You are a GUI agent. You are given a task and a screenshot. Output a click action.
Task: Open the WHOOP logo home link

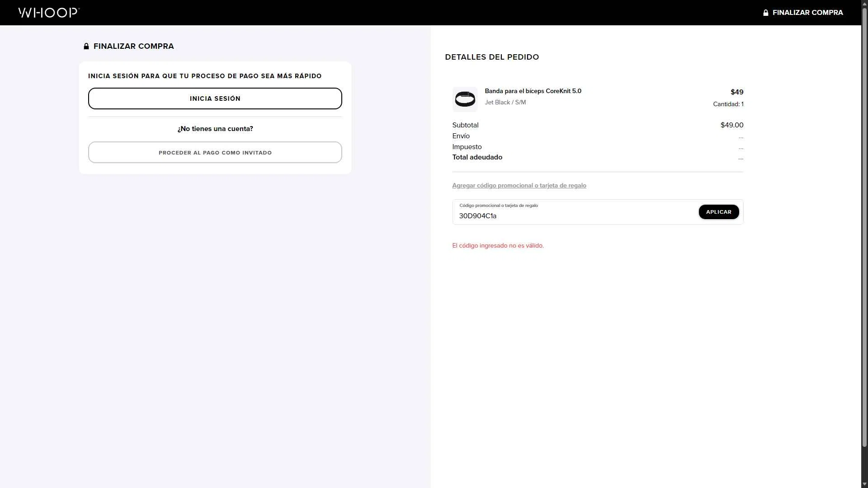49,13
